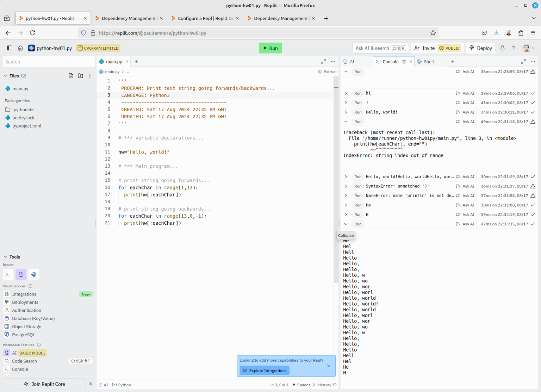Expand the SyntaxError run entry

pos(346,186)
